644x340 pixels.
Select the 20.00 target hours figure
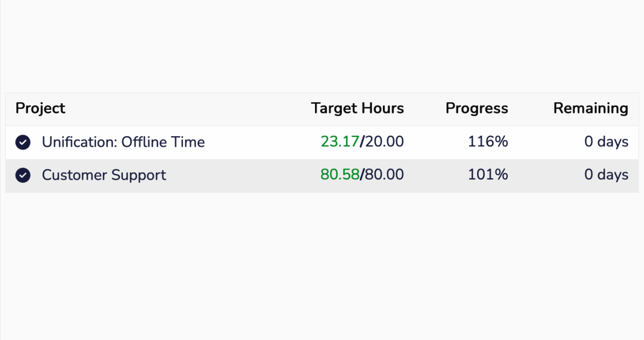click(x=384, y=142)
